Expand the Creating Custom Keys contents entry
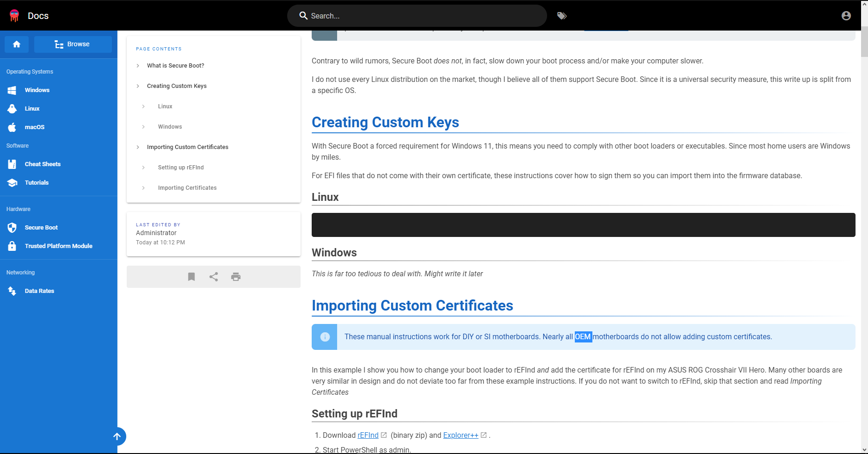 pyautogui.click(x=137, y=86)
